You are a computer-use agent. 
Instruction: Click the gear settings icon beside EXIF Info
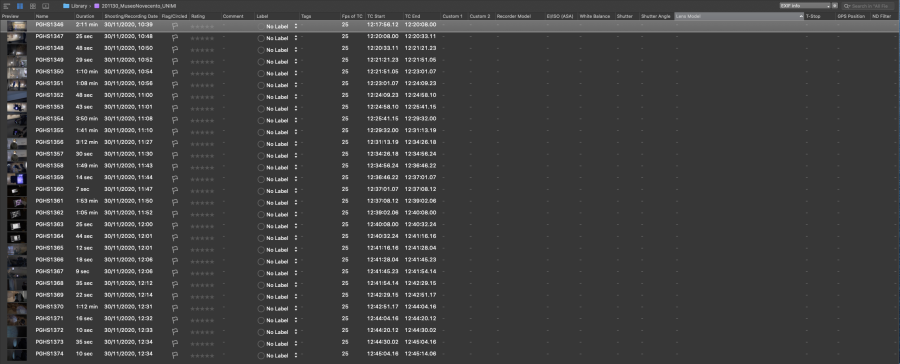tap(836, 6)
